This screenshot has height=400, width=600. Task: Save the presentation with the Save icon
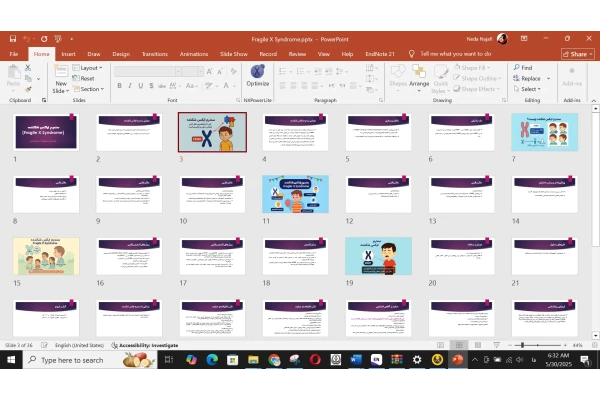13,39
